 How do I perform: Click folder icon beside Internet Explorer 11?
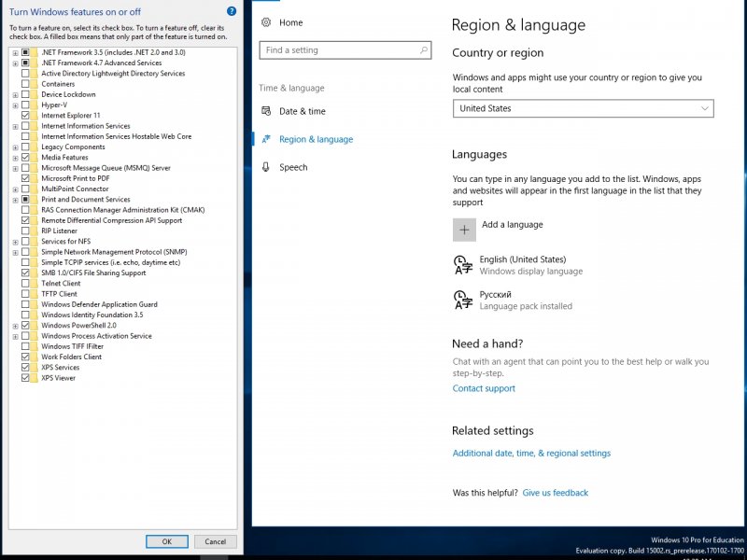click(x=35, y=115)
